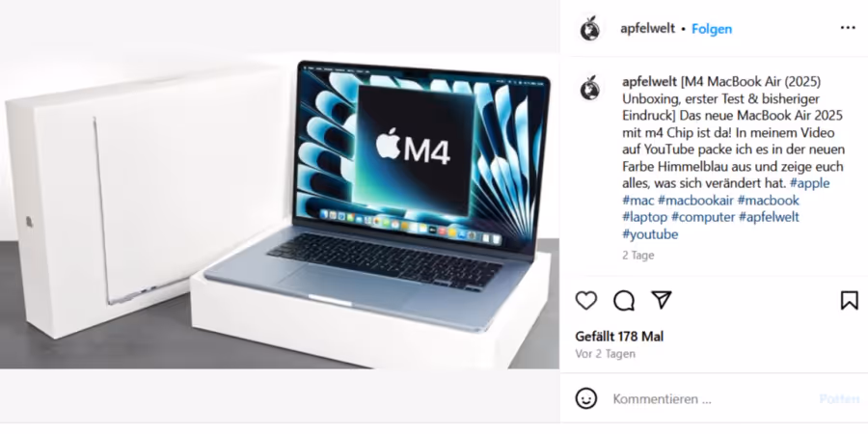Save the post with the bookmark icon
Image resolution: width=868 pixels, height=434 pixels.
point(849,301)
